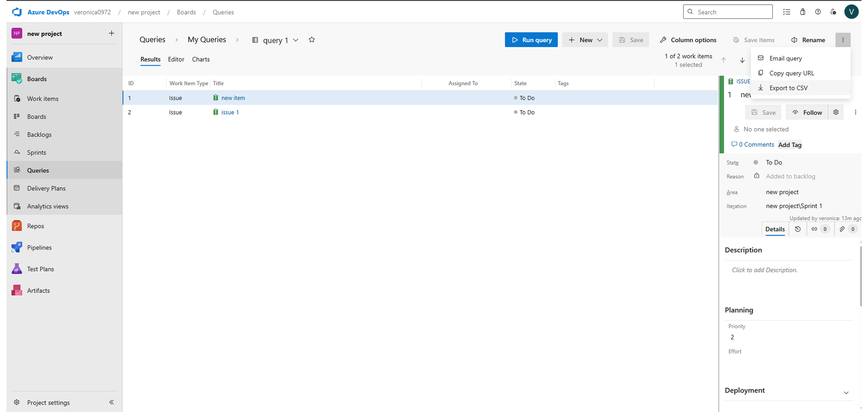Choose Copy query URL
The image size is (868, 412).
(x=800, y=73)
